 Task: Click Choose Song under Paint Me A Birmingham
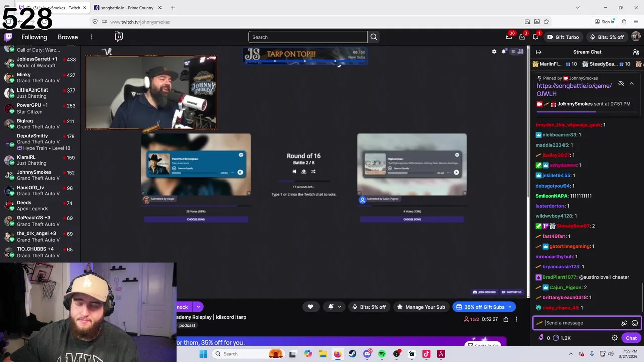point(196,219)
